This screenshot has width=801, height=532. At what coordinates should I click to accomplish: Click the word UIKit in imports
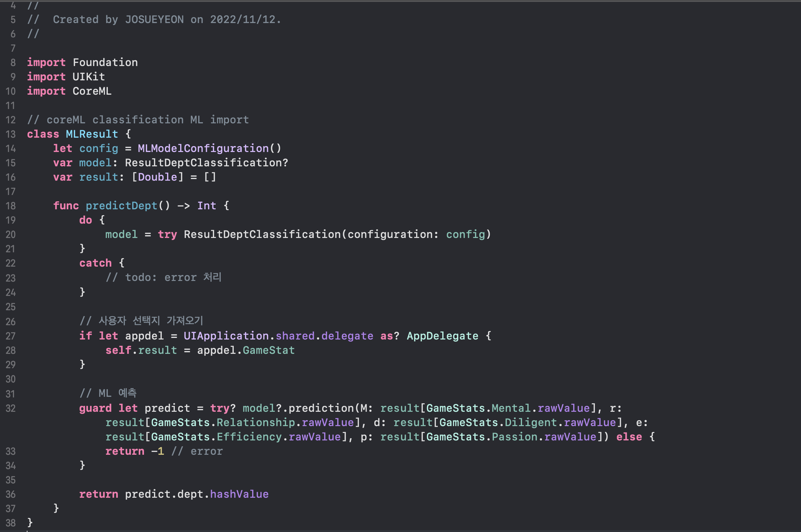click(x=89, y=77)
